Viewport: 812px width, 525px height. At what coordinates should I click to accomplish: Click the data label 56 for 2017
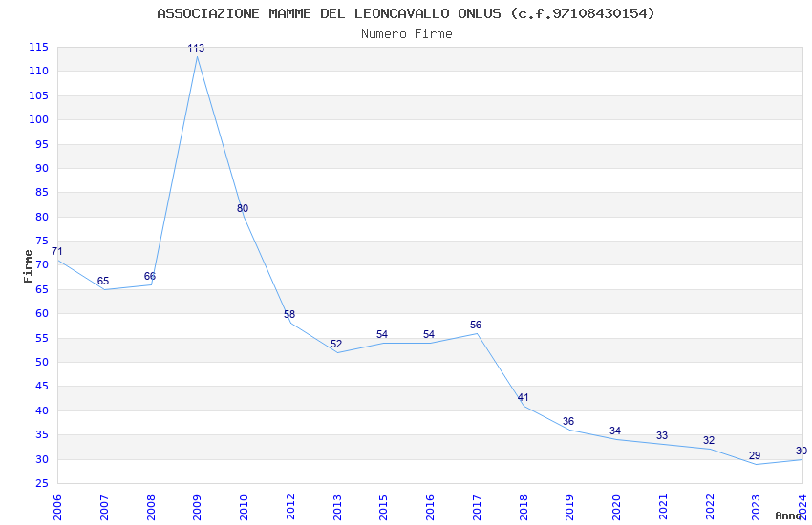tap(476, 325)
